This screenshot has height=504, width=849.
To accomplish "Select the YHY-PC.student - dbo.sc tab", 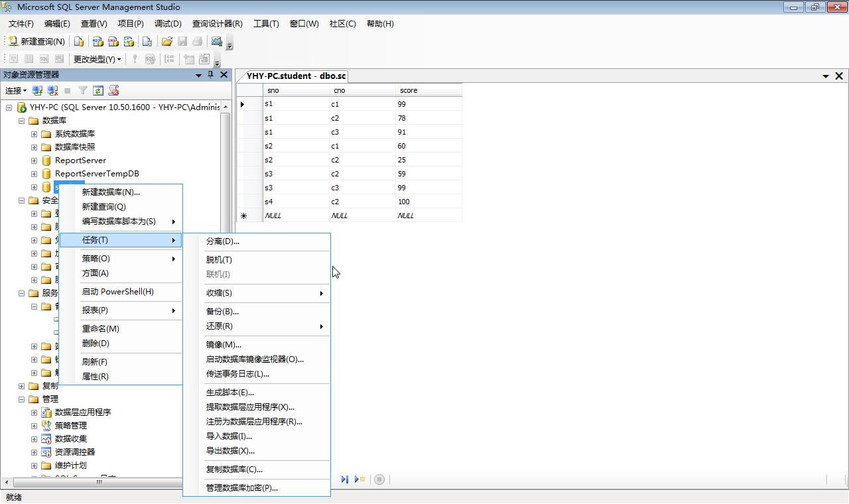I will (296, 76).
